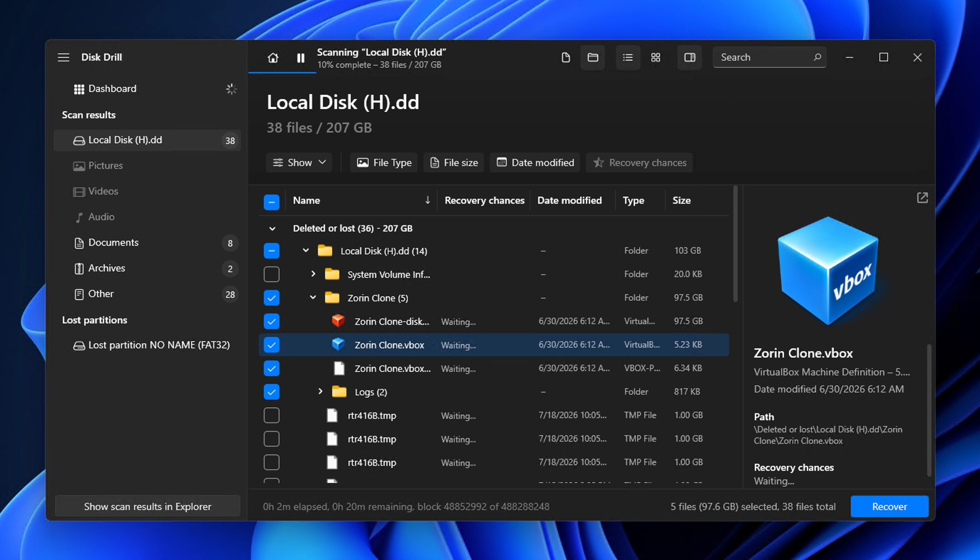Click the file list vertical scrollbar
Screen dimensions: 980x560
pos(735,244)
